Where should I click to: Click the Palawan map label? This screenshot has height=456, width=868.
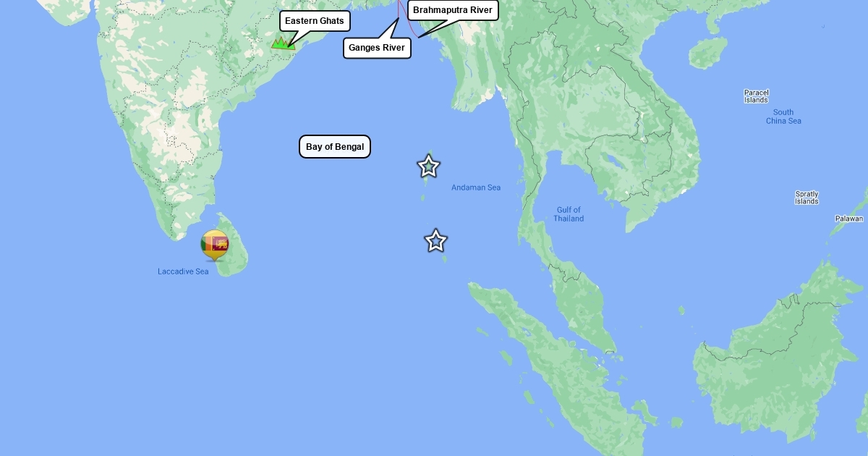click(x=849, y=219)
